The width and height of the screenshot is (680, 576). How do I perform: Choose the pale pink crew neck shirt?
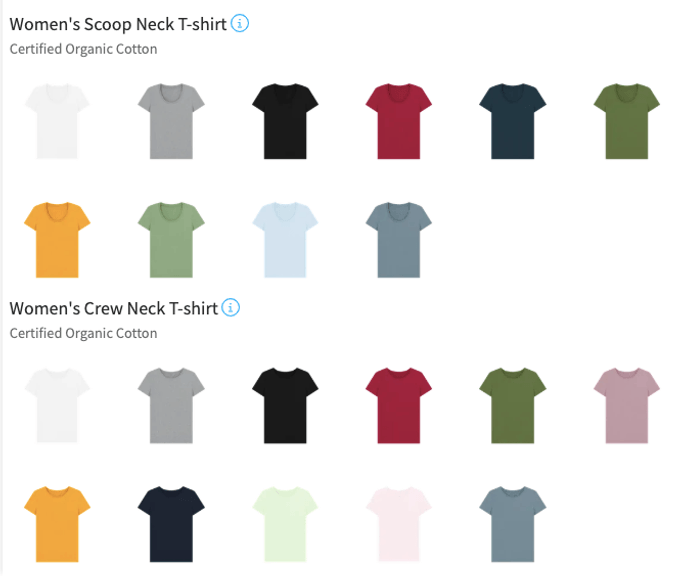coord(399,524)
